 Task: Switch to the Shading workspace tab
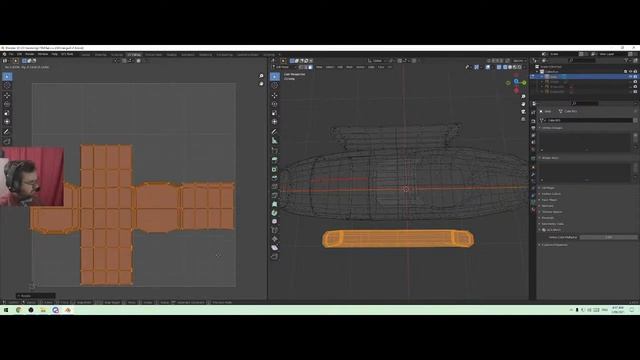pos(171,55)
